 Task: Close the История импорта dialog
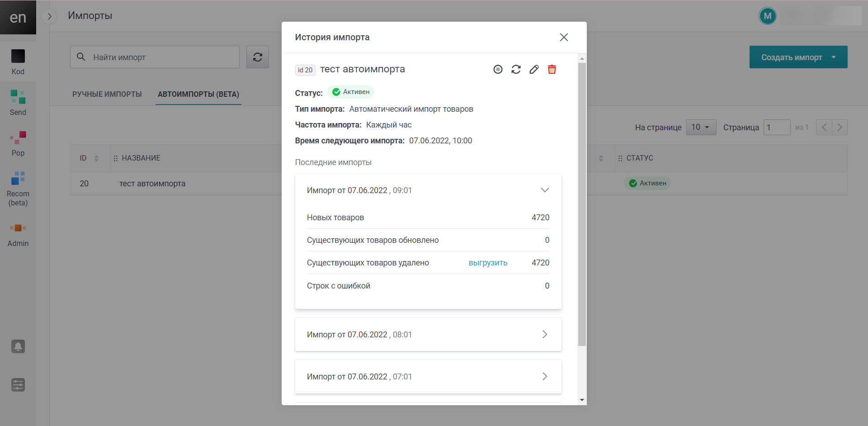pyautogui.click(x=564, y=37)
